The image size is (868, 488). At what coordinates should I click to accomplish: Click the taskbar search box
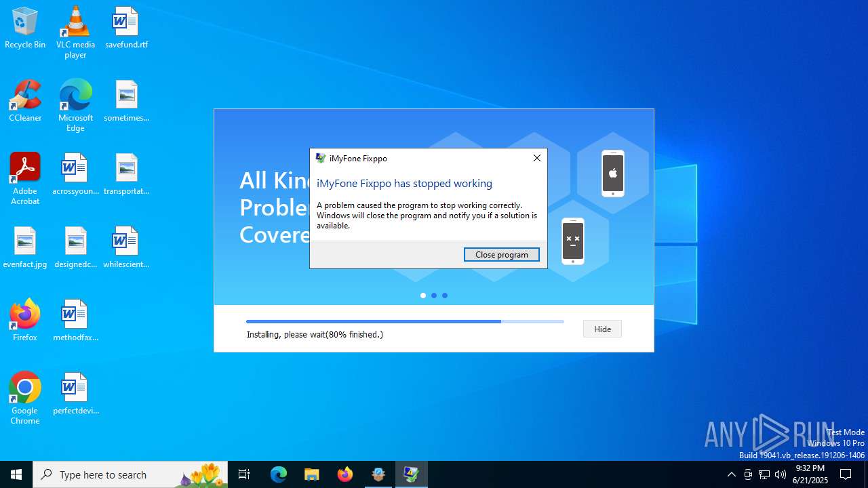[130, 474]
